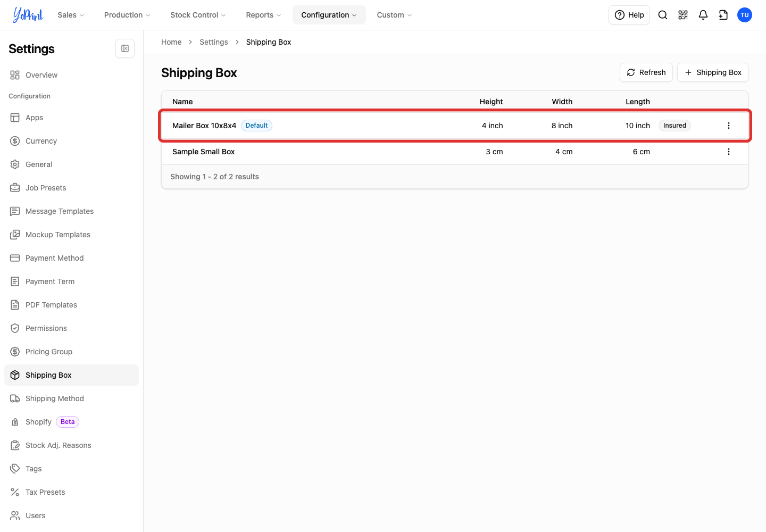The width and height of the screenshot is (766, 532).
Task: Open Shipping Method settings
Action: pos(71,398)
